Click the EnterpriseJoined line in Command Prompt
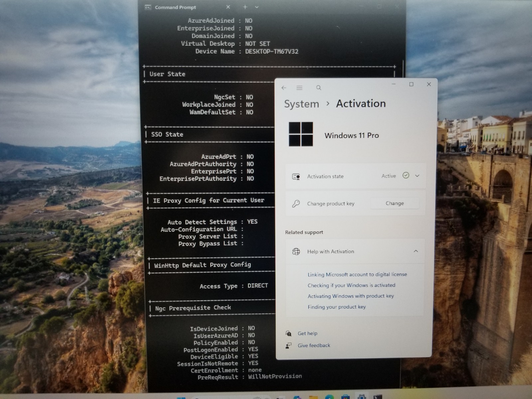532x399 pixels. (x=215, y=28)
